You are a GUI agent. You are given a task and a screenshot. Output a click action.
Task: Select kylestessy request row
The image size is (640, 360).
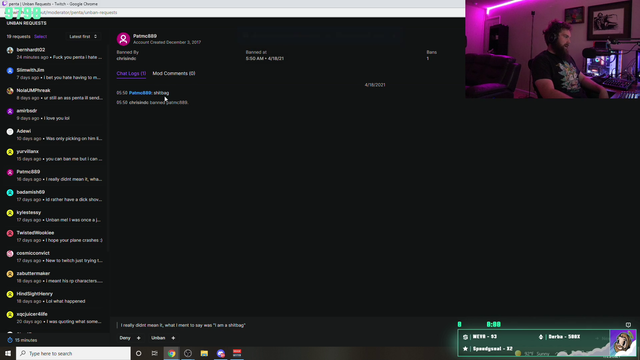[x=55, y=216]
